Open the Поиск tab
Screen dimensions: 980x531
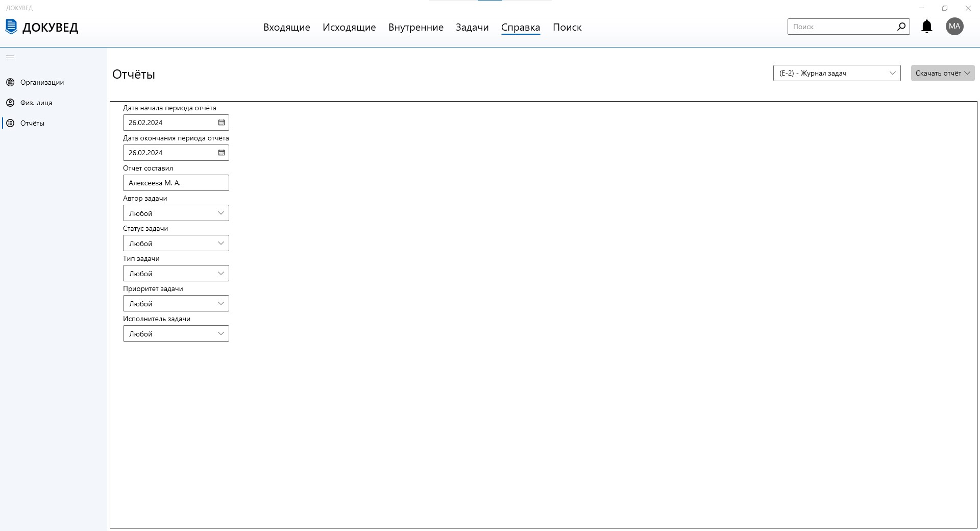pyautogui.click(x=567, y=28)
